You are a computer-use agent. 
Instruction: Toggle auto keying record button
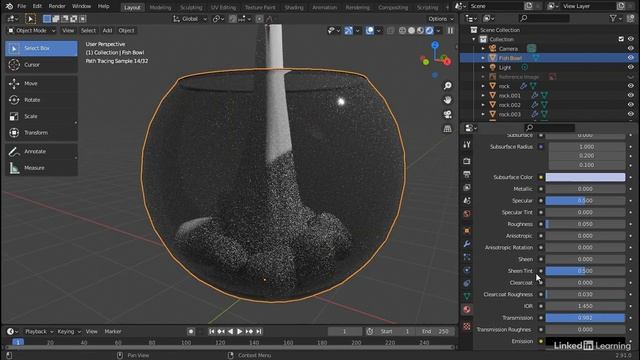coord(191,331)
